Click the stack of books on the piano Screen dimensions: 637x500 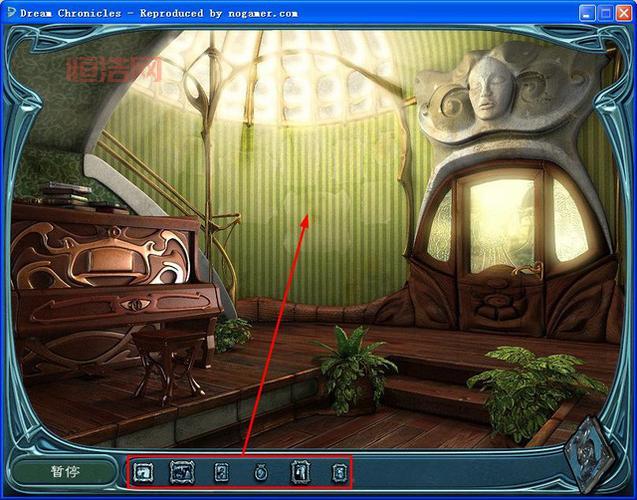[x=66, y=193]
